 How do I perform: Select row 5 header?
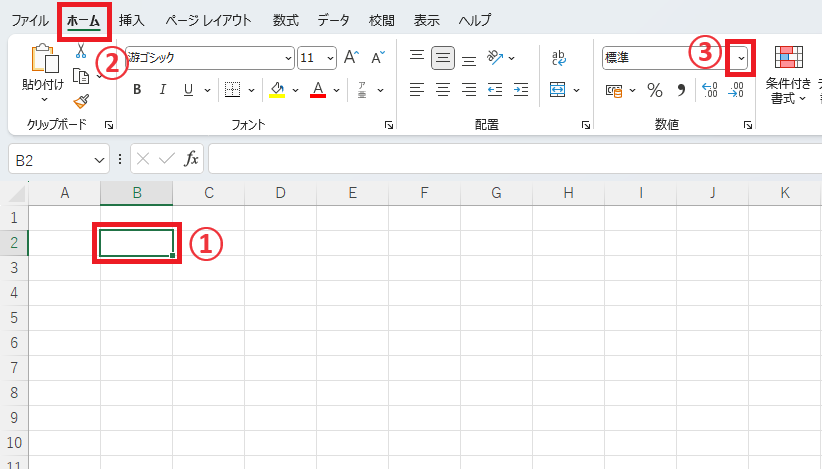tap(14, 318)
